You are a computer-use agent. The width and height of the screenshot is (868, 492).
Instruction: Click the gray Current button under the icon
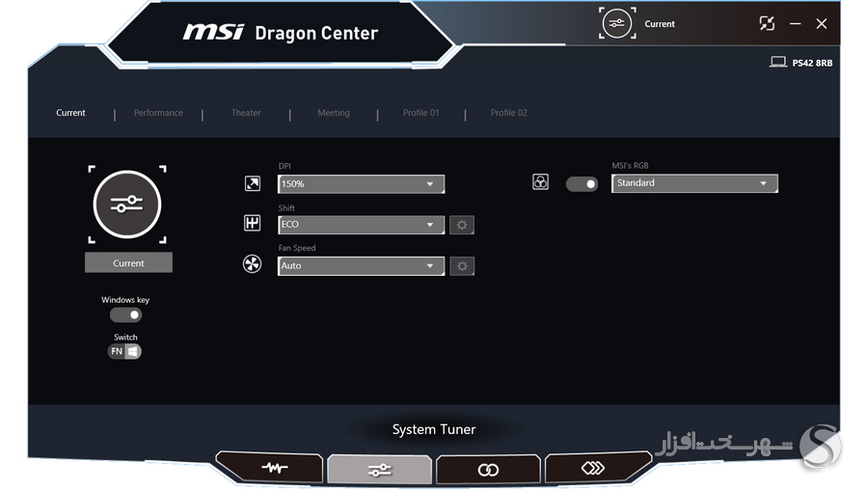tap(128, 262)
